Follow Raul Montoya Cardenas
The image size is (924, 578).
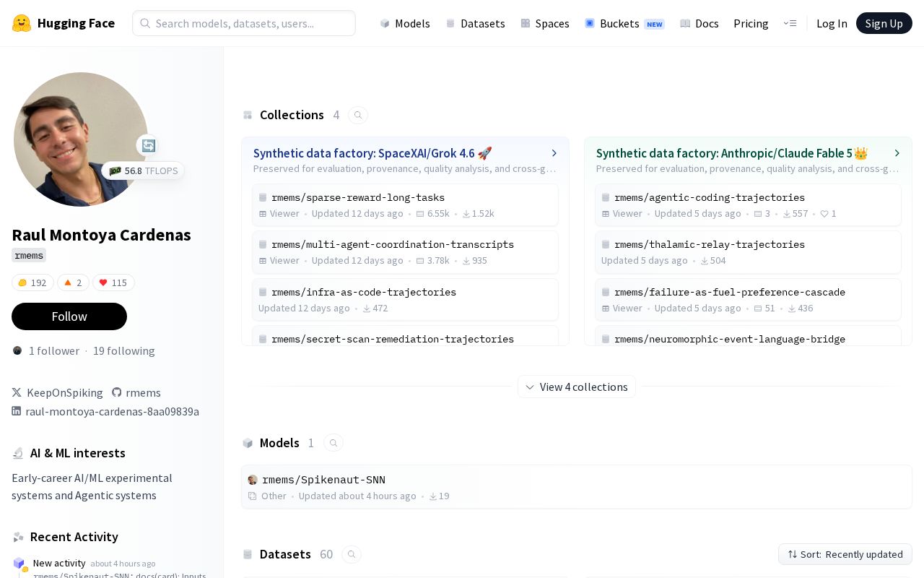(x=69, y=316)
